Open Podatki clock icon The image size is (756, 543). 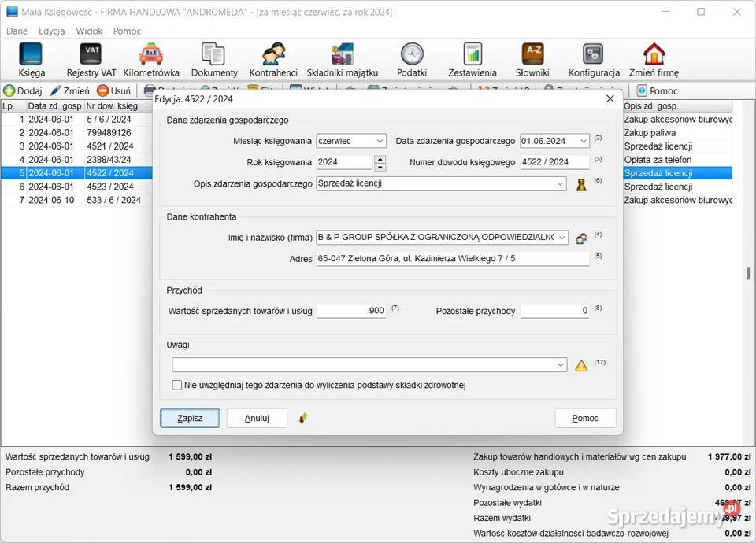coord(411,54)
